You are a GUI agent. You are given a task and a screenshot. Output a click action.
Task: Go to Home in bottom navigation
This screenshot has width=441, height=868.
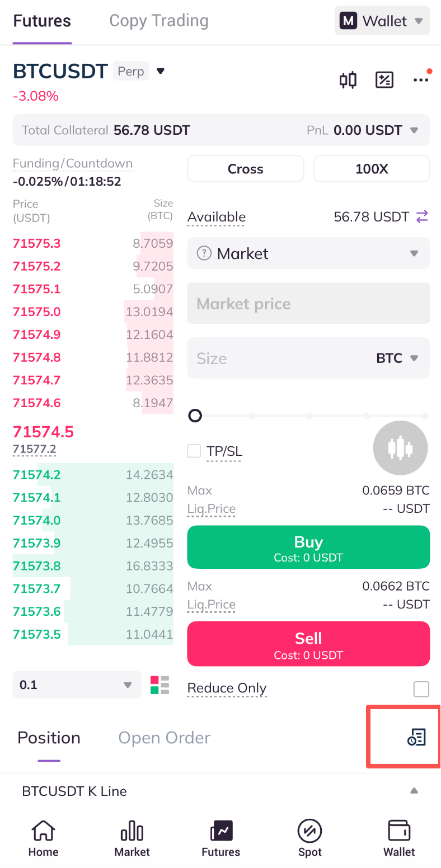coord(43,838)
